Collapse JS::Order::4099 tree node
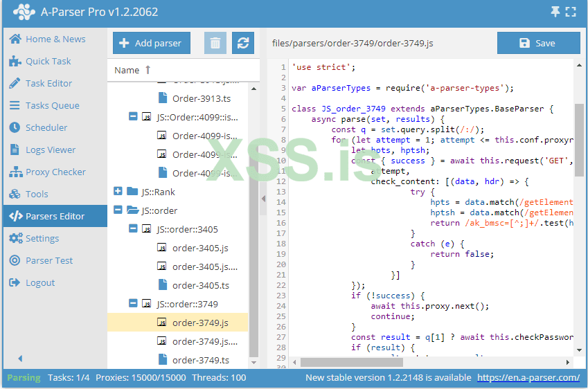Viewport: 588px width, 389px height. coord(133,116)
